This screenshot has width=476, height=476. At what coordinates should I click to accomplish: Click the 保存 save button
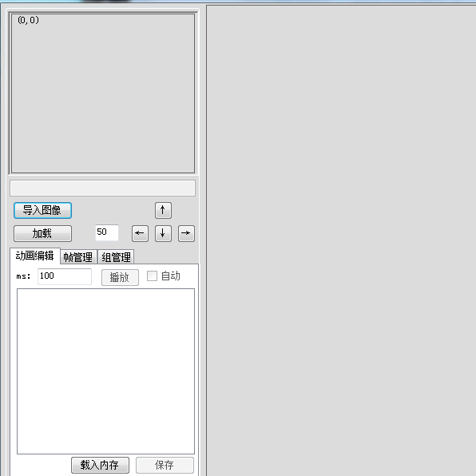point(165,465)
